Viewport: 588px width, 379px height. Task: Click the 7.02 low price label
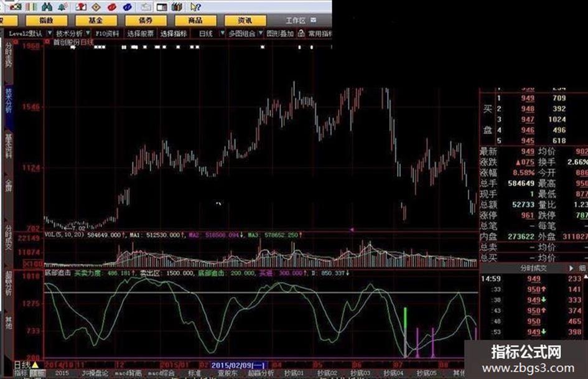(79, 228)
